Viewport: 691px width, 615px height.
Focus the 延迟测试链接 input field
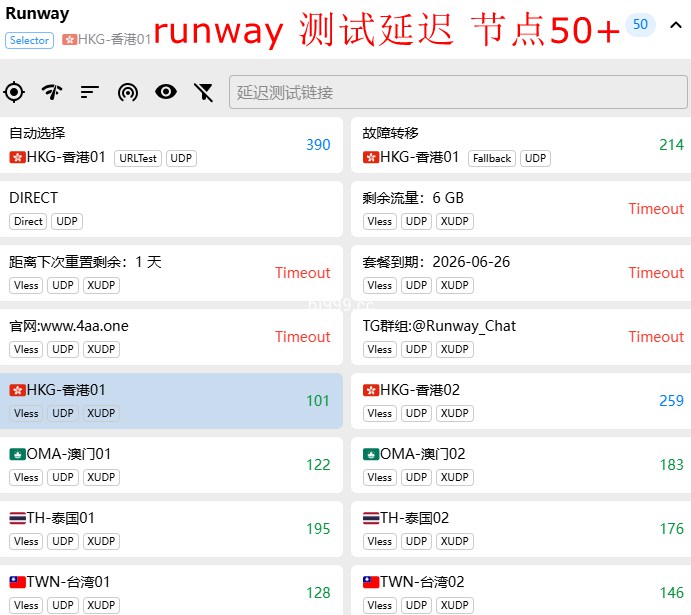pyautogui.click(x=458, y=92)
